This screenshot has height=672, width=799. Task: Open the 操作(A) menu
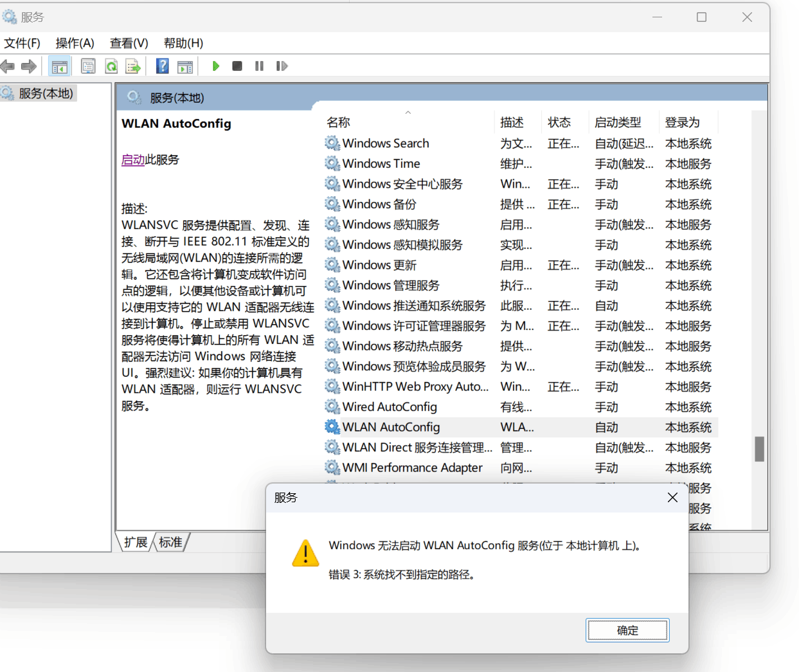point(75,43)
